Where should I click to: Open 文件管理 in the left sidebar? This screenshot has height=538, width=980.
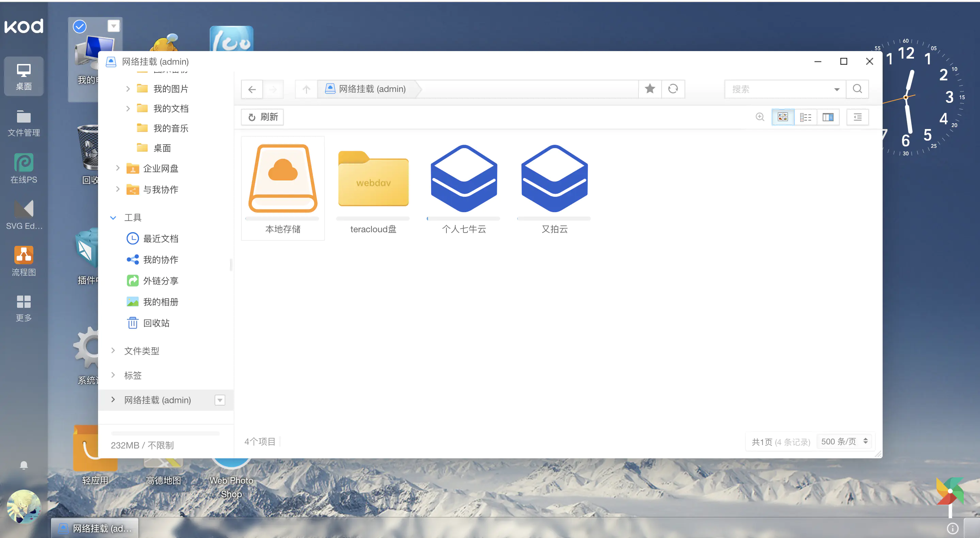point(23,123)
